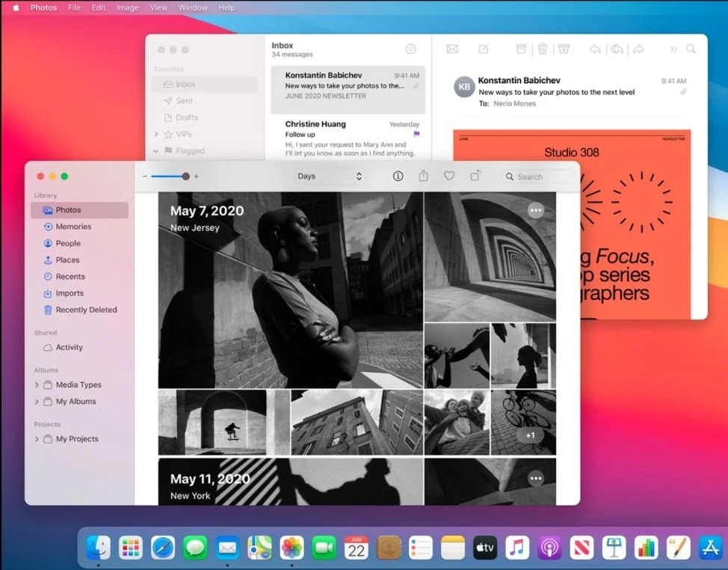Favorite the current photo with the heart icon
Image resolution: width=728 pixels, height=570 pixels.
[449, 177]
